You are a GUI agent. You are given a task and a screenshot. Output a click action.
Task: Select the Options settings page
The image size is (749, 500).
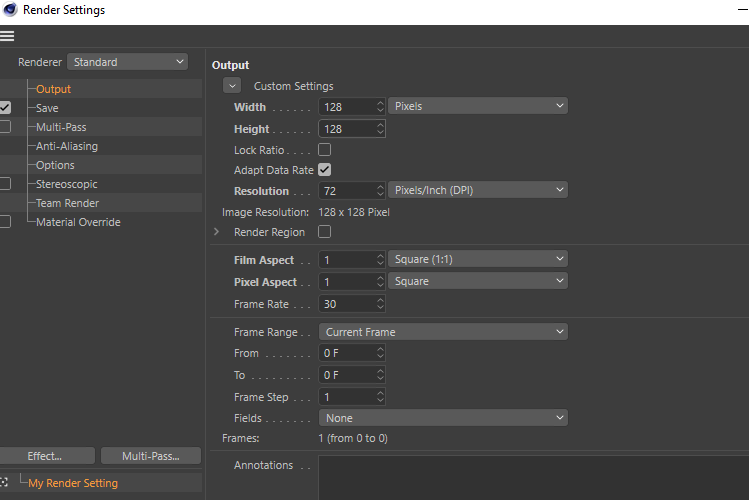55,165
